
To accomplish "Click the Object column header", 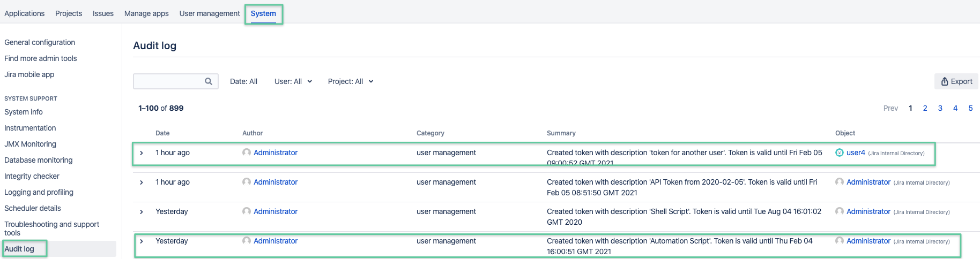I will click(845, 133).
